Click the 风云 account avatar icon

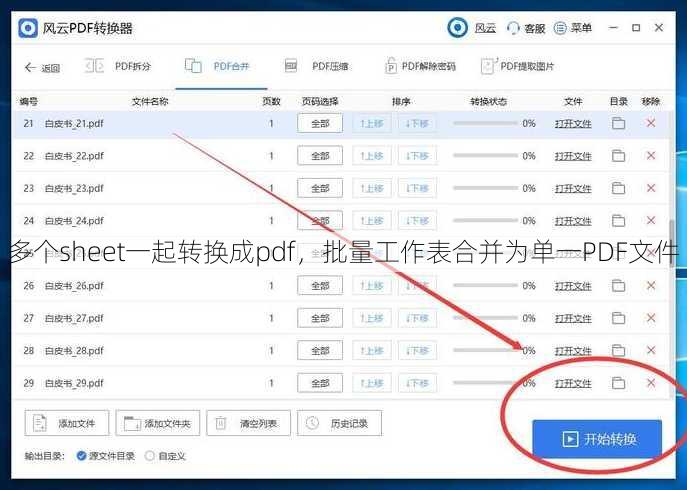pos(457,28)
